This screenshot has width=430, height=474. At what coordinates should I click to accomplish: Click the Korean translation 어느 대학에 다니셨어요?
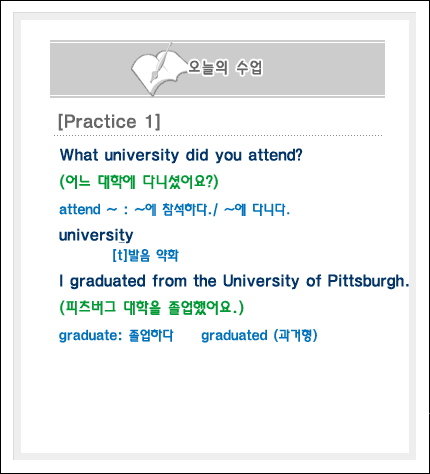pyautogui.click(x=139, y=182)
